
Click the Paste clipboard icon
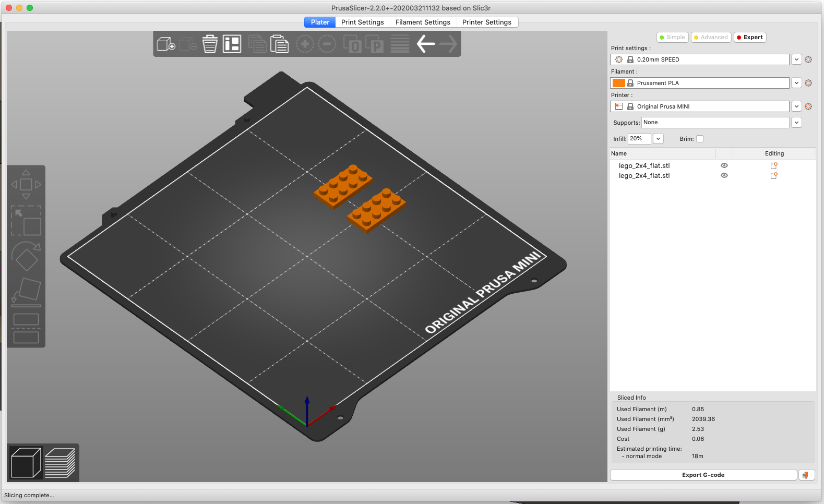pyautogui.click(x=280, y=44)
